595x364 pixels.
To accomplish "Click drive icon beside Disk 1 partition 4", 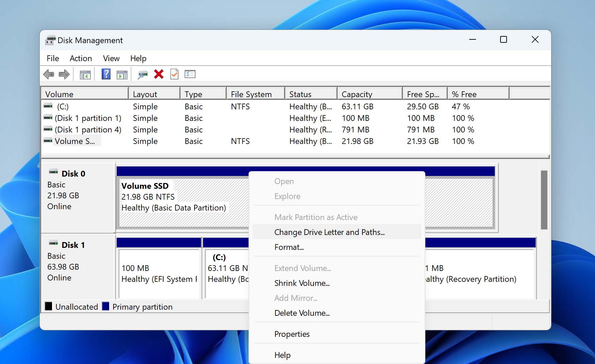I will pyautogui.click(x=48, y=129).
